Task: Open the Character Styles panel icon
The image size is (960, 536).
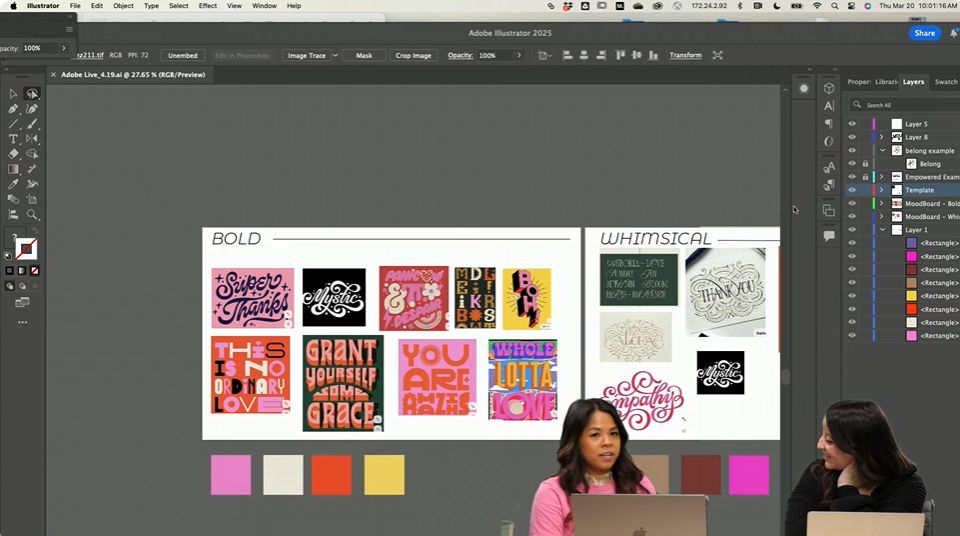Action: click(829, 167)
